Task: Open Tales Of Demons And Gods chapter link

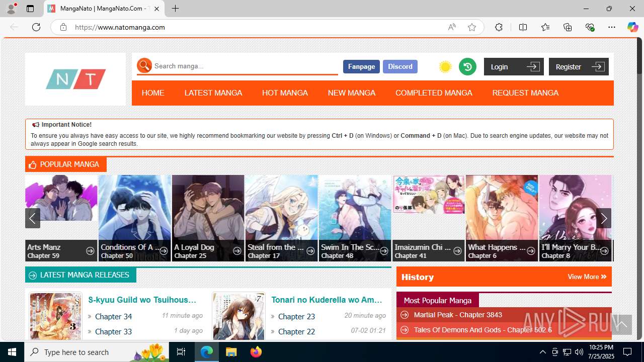Action: click(482, 330)
